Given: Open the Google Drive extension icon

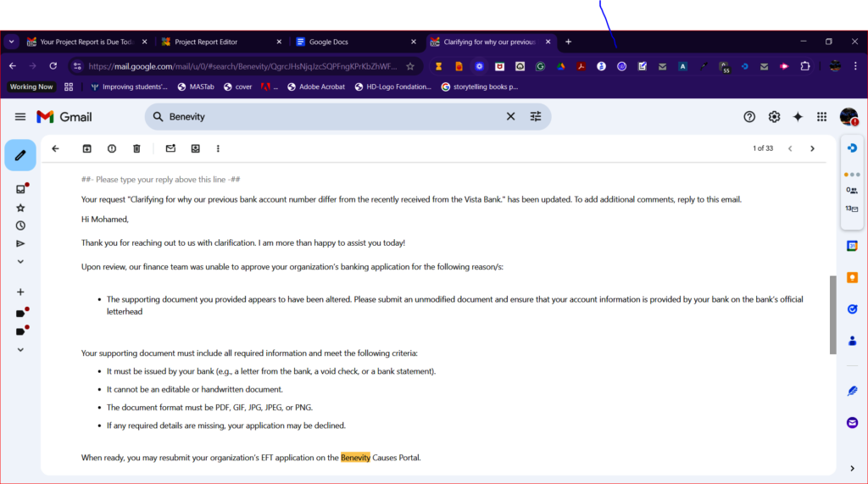Looking at the screenshot, I should (561, 66).
